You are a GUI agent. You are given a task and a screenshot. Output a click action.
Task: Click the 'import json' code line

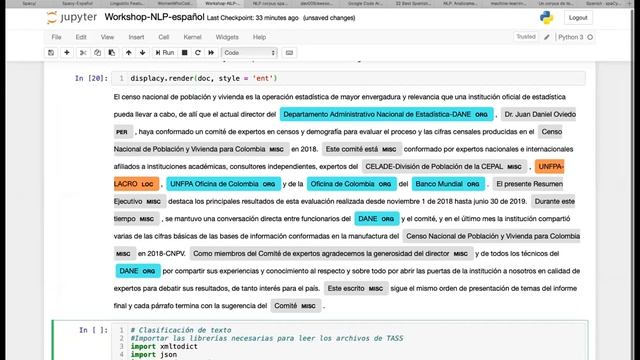pyautogui.click(x=154, y=354)
